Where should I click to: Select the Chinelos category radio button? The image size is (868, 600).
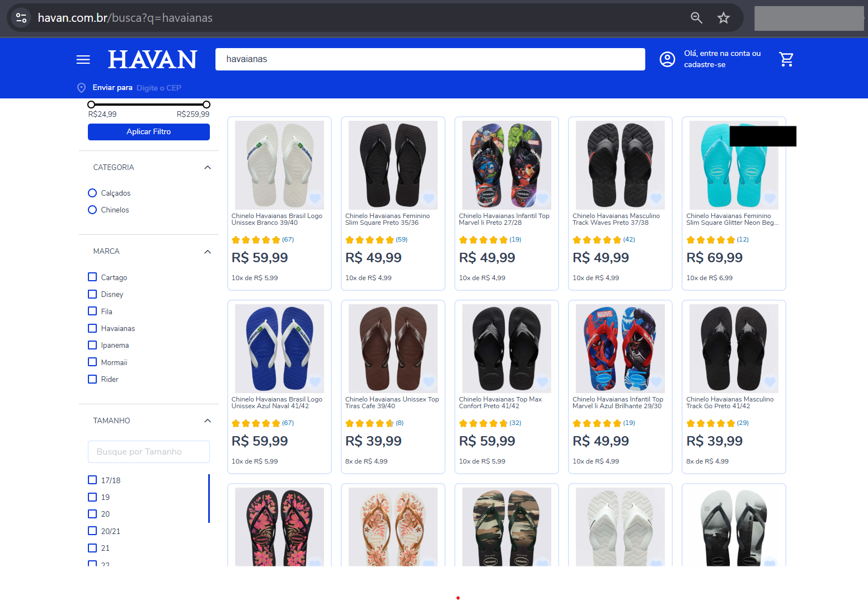click(92, 210)
